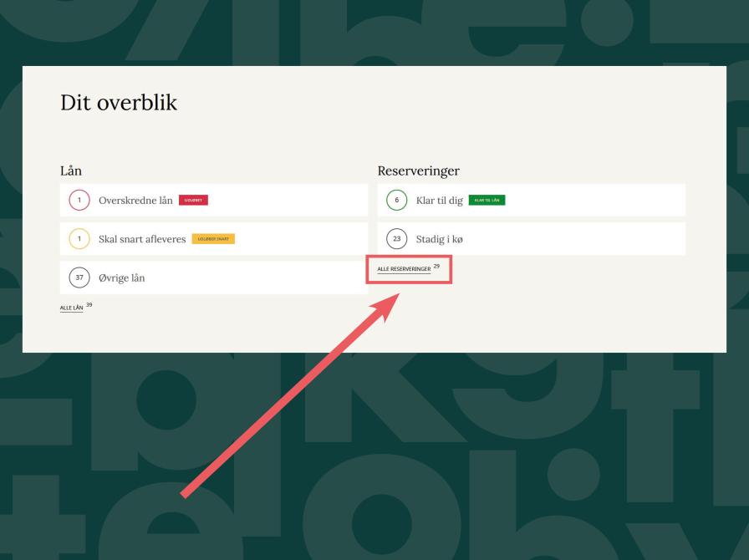Follow the ALLE LÅN link
749x560 pixels.
coord(72,308)
